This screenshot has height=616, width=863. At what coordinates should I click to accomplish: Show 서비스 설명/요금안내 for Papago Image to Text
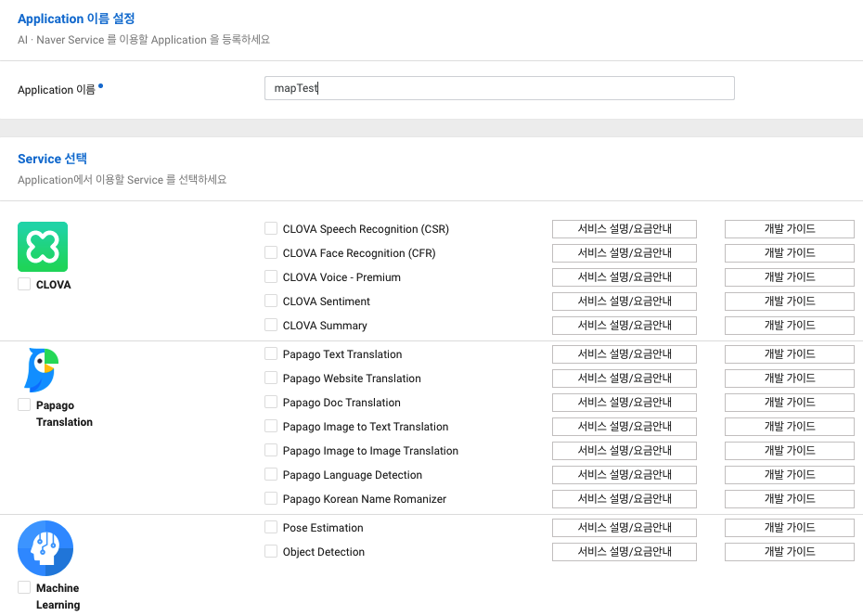[625, 427]
